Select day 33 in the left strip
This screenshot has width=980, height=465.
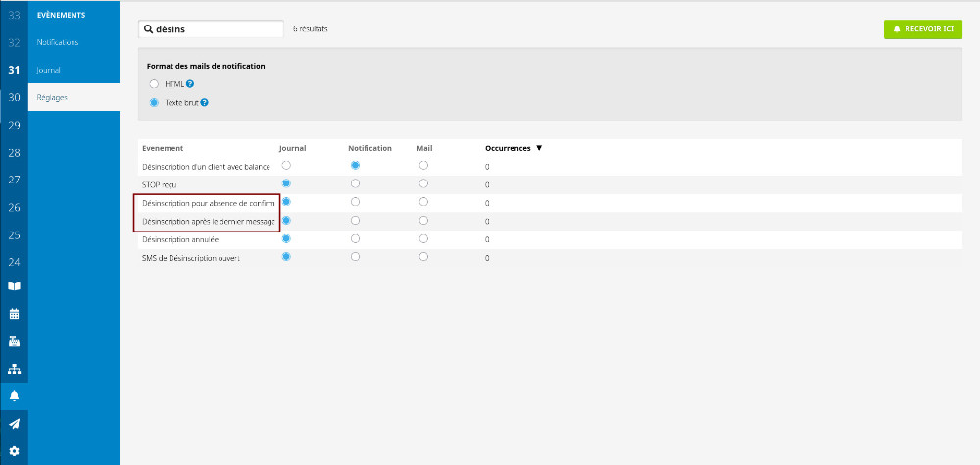pos(14,15)
